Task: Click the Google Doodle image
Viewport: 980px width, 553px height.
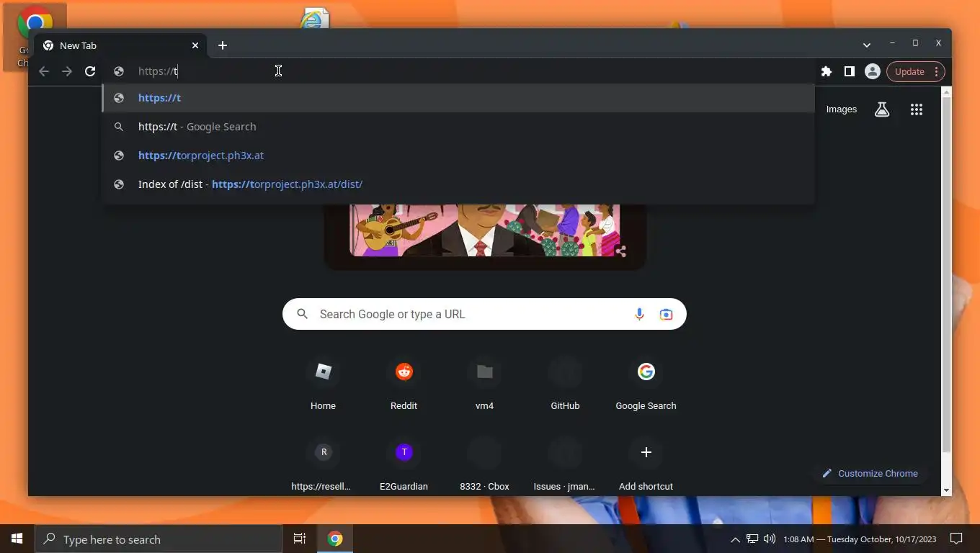Action: [x=484, y=230]
